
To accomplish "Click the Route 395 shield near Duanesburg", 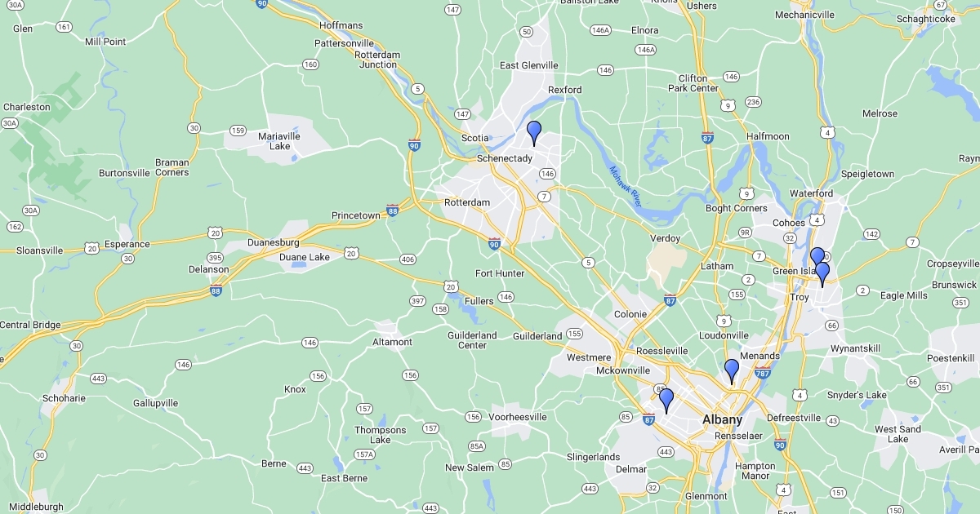I will click(215, 258).
